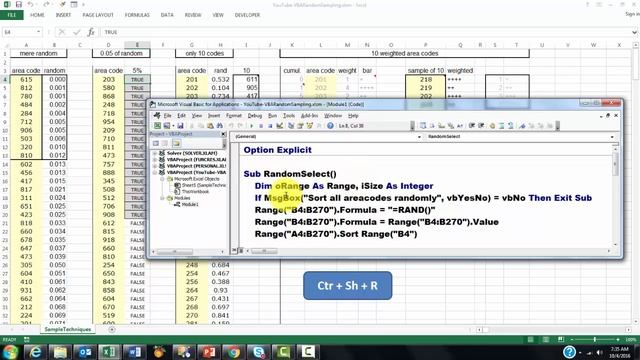Expand the VBAProject (PERSONAL.XLSB) node

155,166
